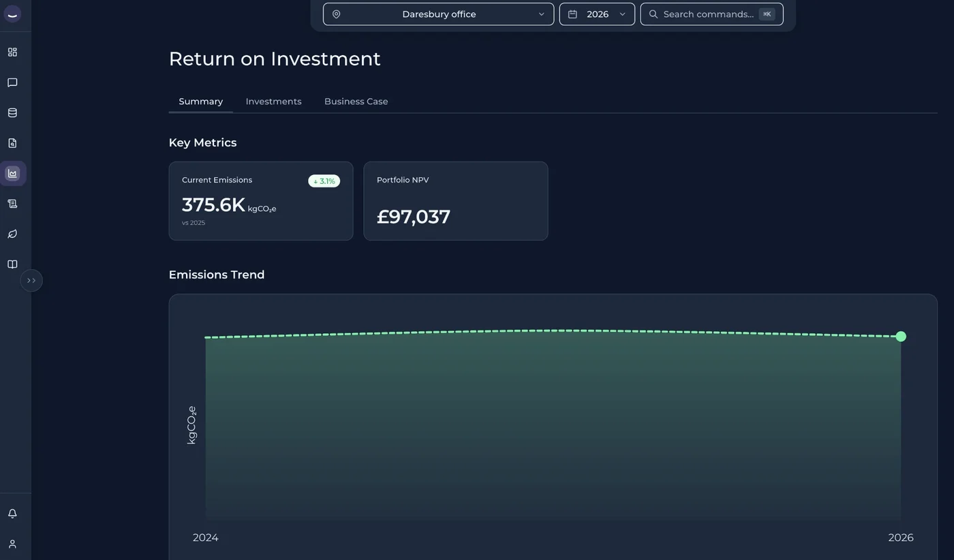Click the 2026 data point on chart

[x=901, y=337]
